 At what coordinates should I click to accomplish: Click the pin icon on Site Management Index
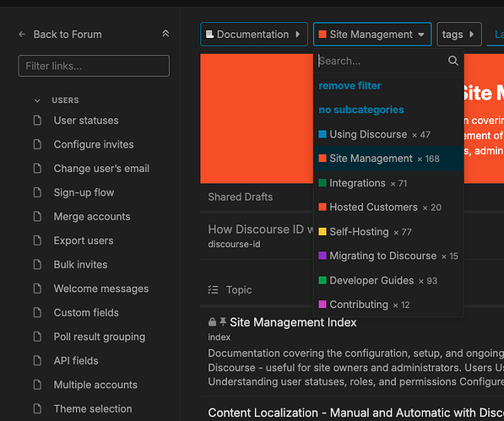pyautogui.click(x=223, y=321)
